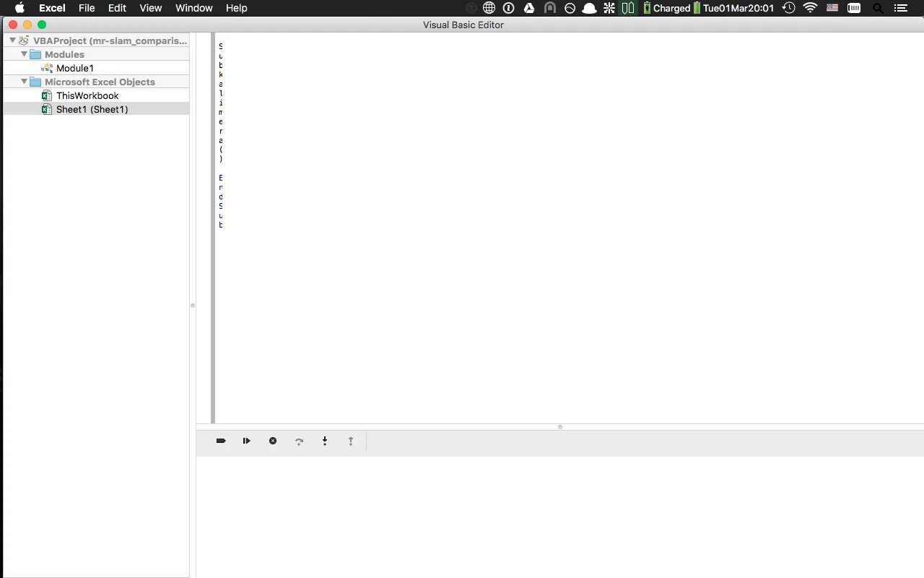This screenshot has height=578, width=924.
Task: Click the Modules folder label
Action: point(64,54)
